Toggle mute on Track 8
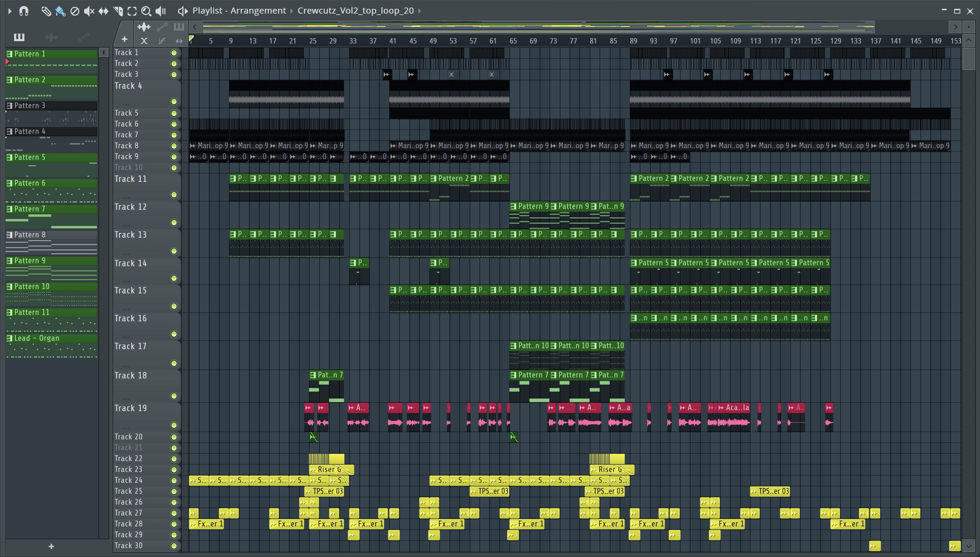 point(174,146)
